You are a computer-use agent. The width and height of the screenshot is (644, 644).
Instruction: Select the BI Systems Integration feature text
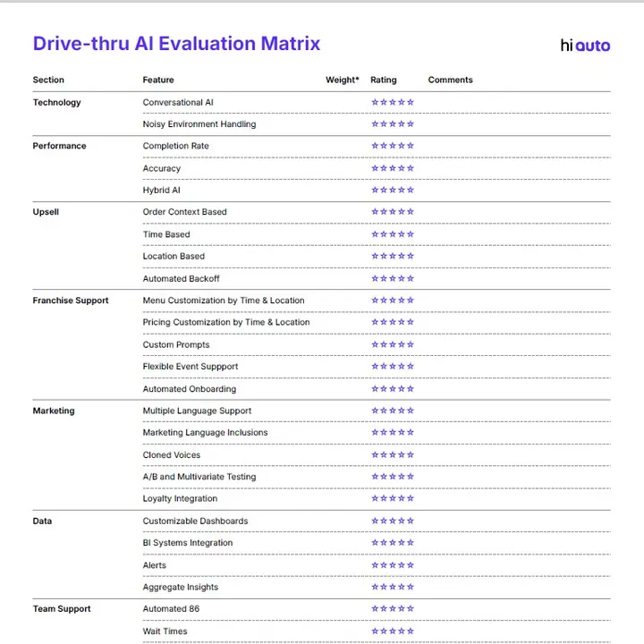188,543
